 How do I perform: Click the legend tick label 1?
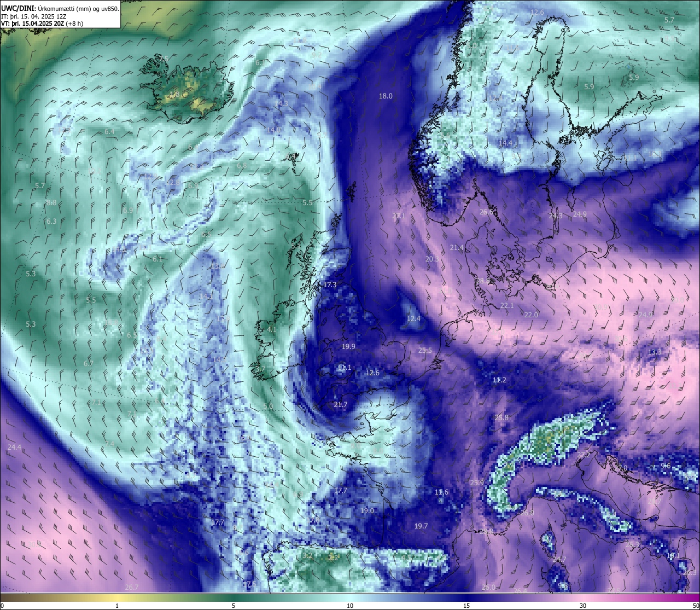(117, 606)
